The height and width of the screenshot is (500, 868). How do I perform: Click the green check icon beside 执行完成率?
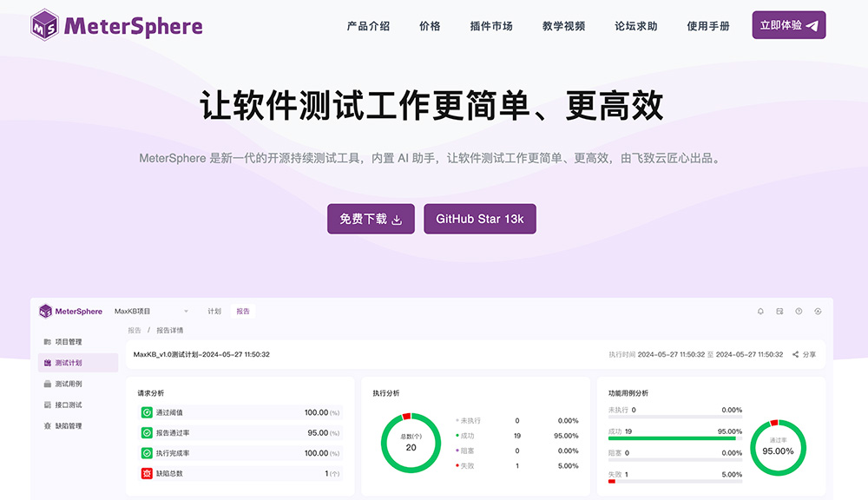pos(147,453)
